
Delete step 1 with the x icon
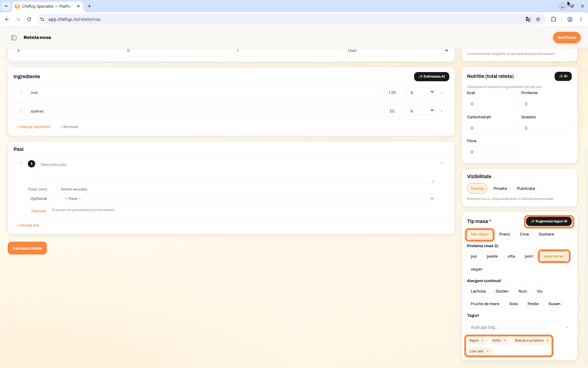pos(442,163)
